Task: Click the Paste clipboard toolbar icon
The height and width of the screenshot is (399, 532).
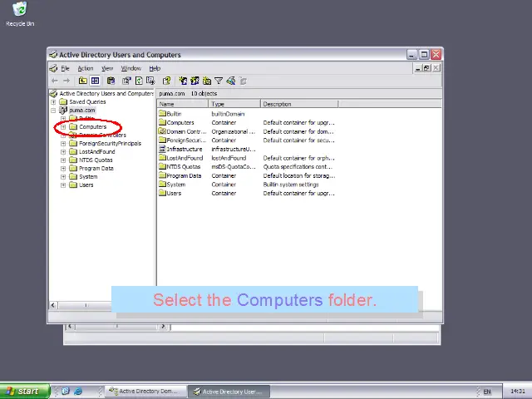Action: pyautogui.click(x=111, y=81)
